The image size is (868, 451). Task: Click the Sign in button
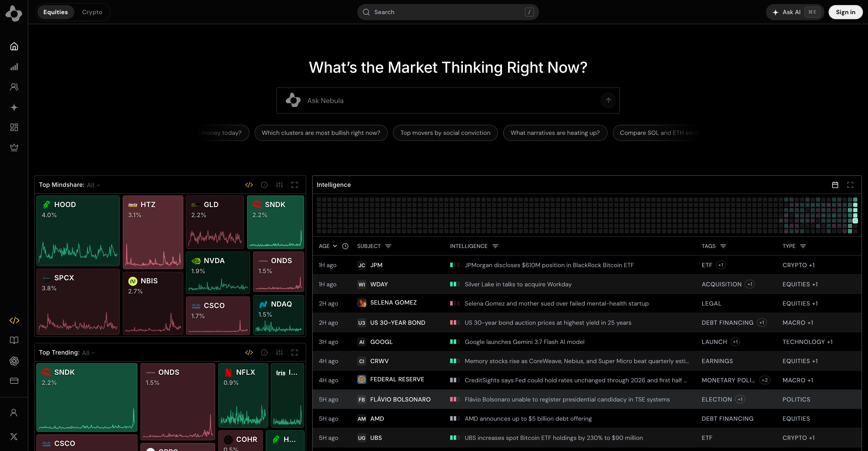click(846, 12)
